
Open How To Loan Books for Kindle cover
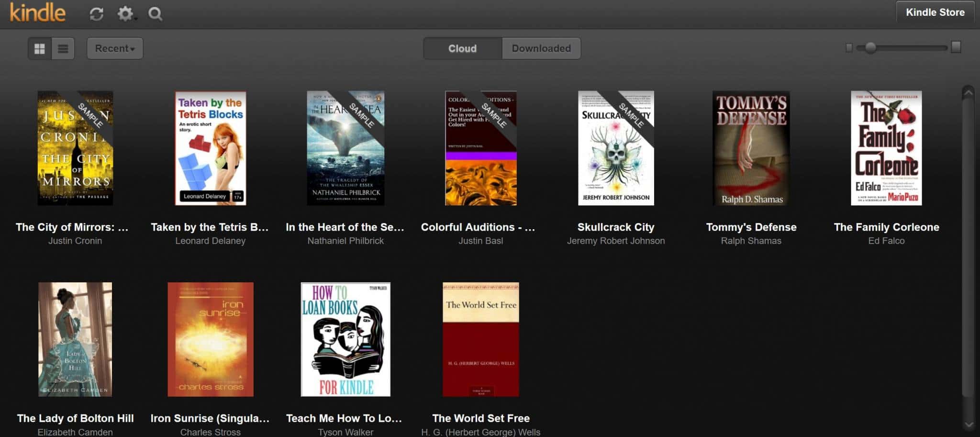pyautogui.click(x=345, y=339)
